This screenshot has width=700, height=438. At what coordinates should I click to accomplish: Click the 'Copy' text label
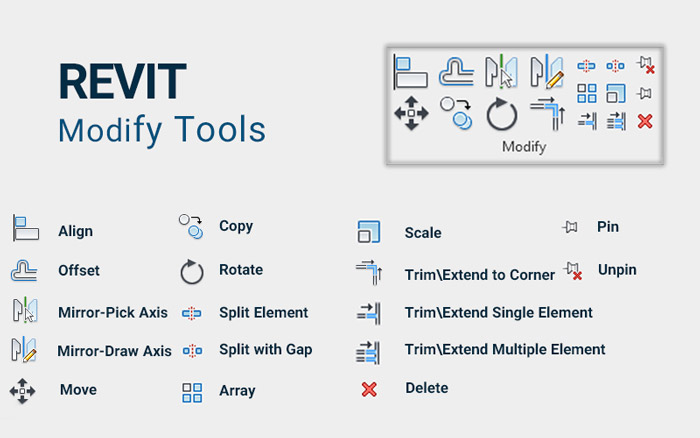tap(236, 227)
